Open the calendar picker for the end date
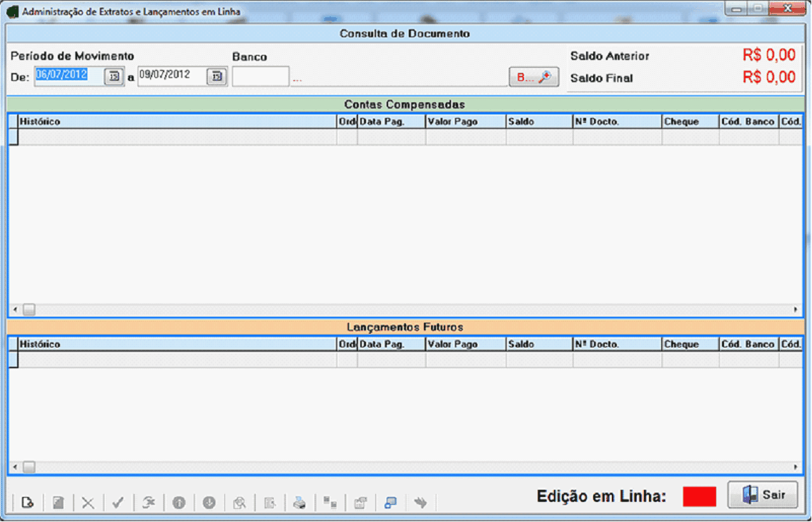Screen dimensions: 812x522 point(217,77)
